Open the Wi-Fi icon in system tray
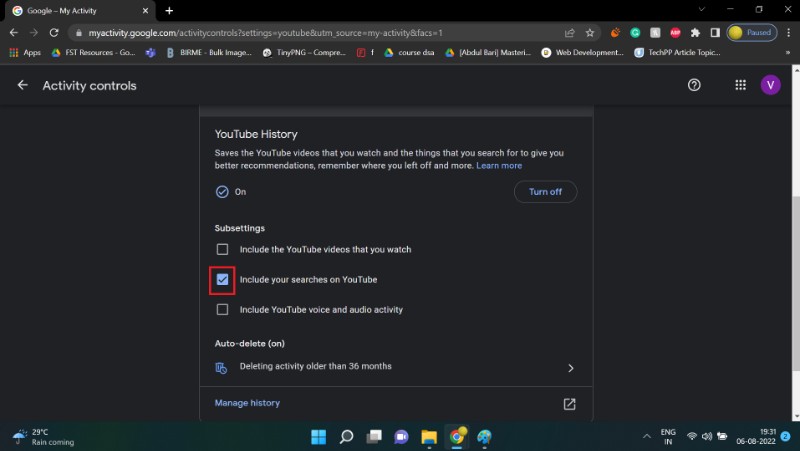The image size is (800, 451). coord(692,436)
